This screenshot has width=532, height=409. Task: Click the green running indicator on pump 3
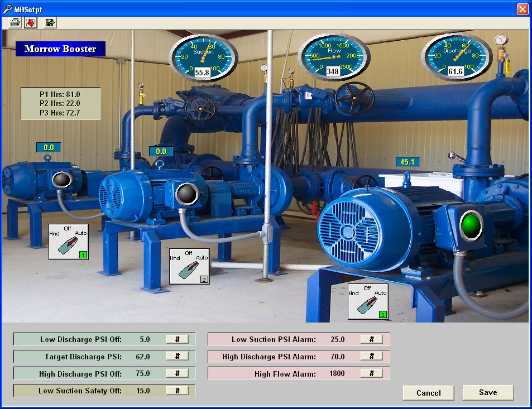click(x=471, y=224)
